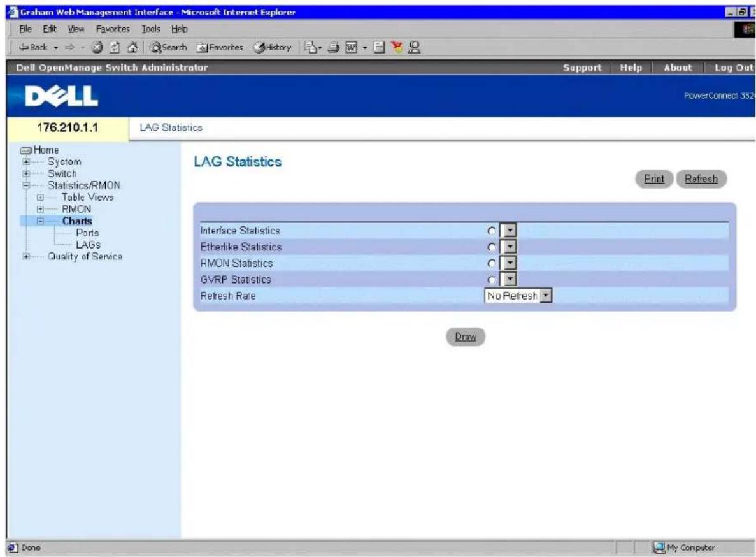Select the Interface Statistics radio button
This screenshot has height=557, width=756.
pyautogui.click(x=491, y=231)
